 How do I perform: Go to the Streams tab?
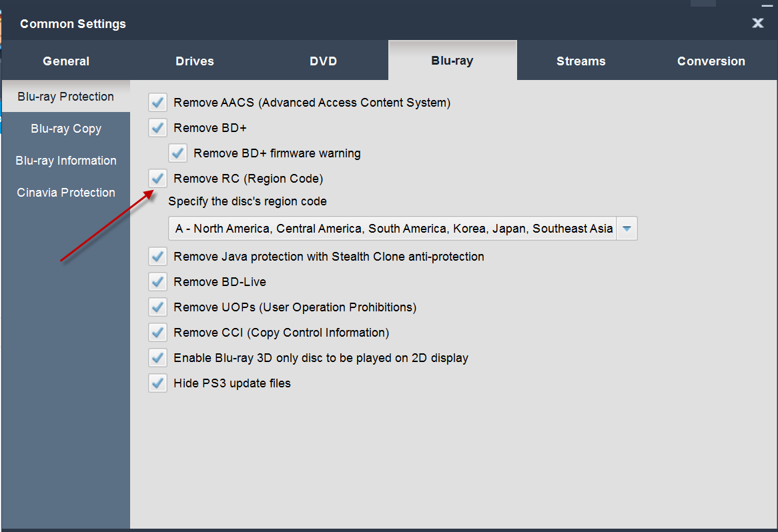(581, 61)
